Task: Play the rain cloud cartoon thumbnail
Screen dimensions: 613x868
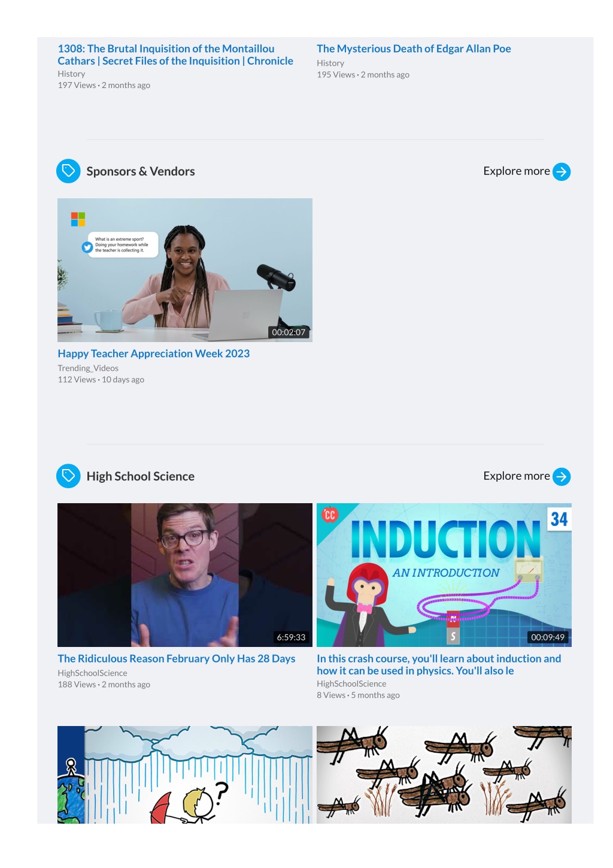Action: click(185, 775)
